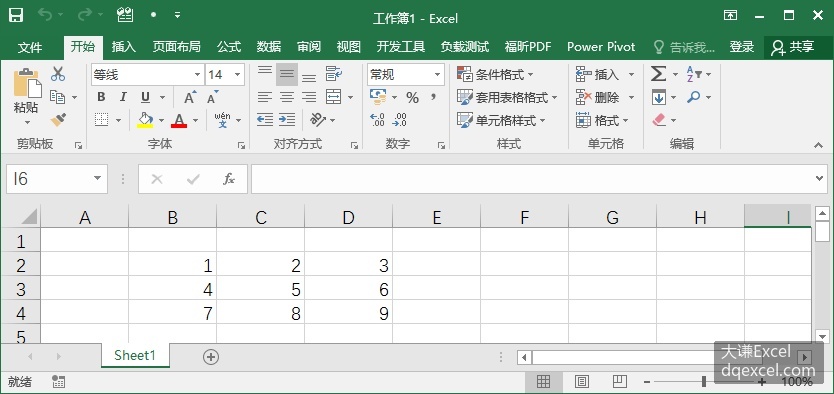Click the Increase Indent icon
The height and width of the screenshot is (394, 834).
click(287, 120)
